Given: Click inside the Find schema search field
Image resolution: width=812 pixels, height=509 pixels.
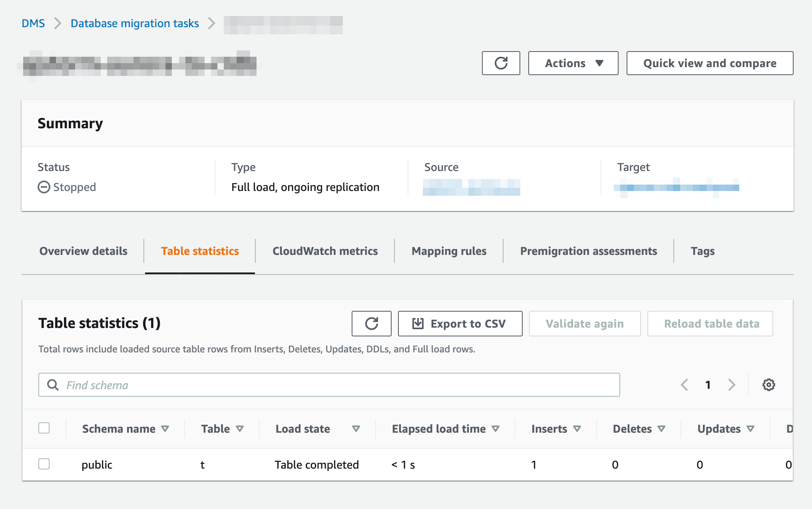Looking at the screenshot, I should (280, 385).
